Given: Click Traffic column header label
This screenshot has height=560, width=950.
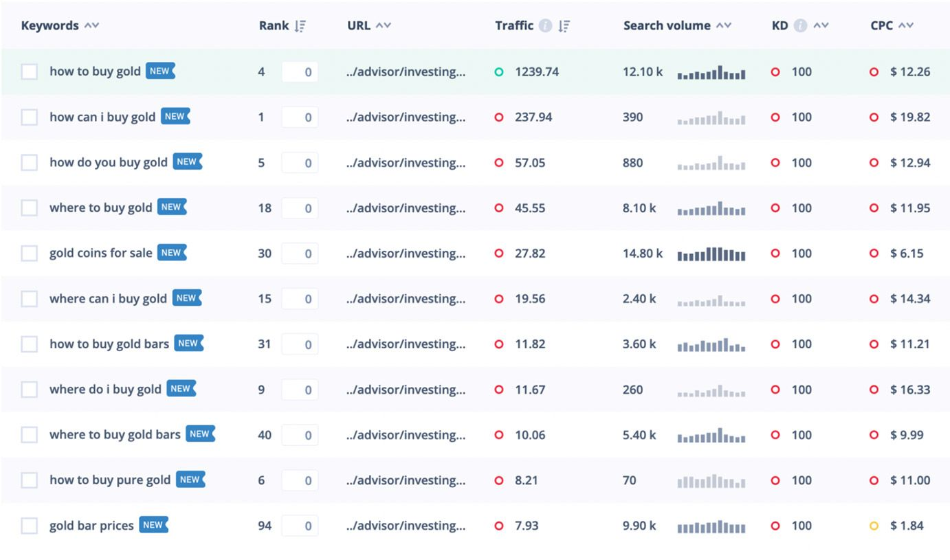Looking at the screenshot, I should [514, 25].
